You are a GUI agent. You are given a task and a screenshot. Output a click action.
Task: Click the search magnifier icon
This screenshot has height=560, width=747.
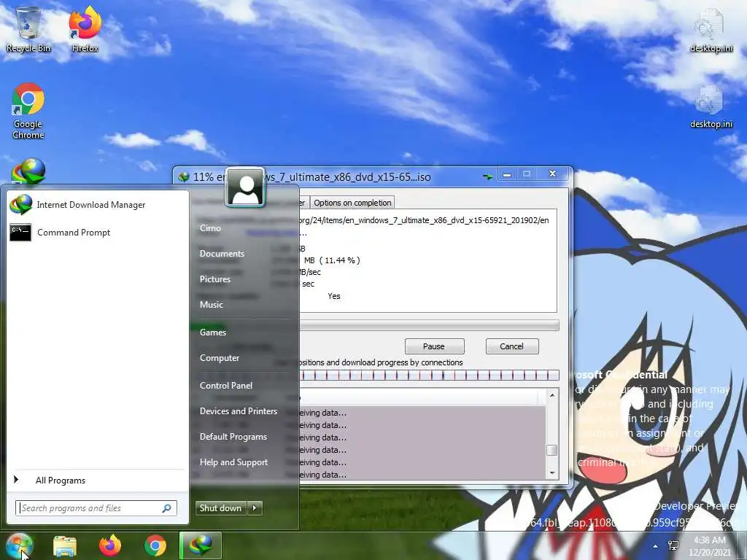click(167, 508)
